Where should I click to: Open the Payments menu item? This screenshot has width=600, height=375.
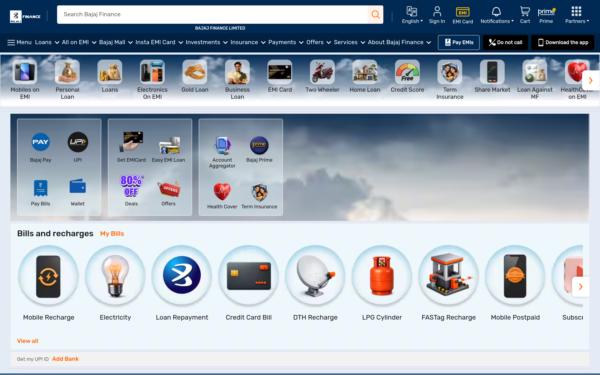click(286, 42)
